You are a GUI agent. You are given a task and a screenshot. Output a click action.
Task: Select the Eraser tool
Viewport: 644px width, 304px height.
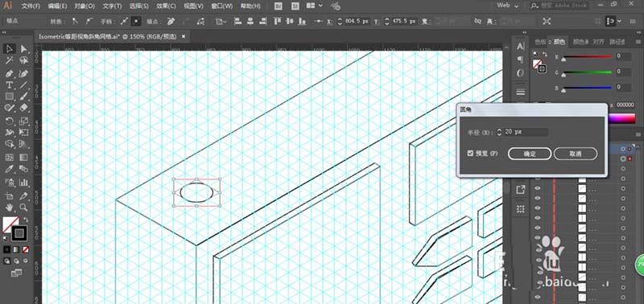24,108
